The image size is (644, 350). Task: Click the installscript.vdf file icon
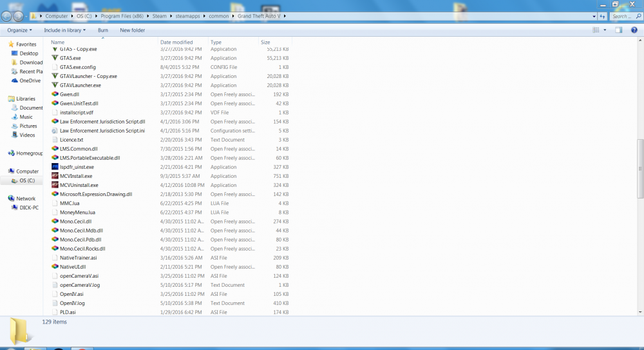55,112
